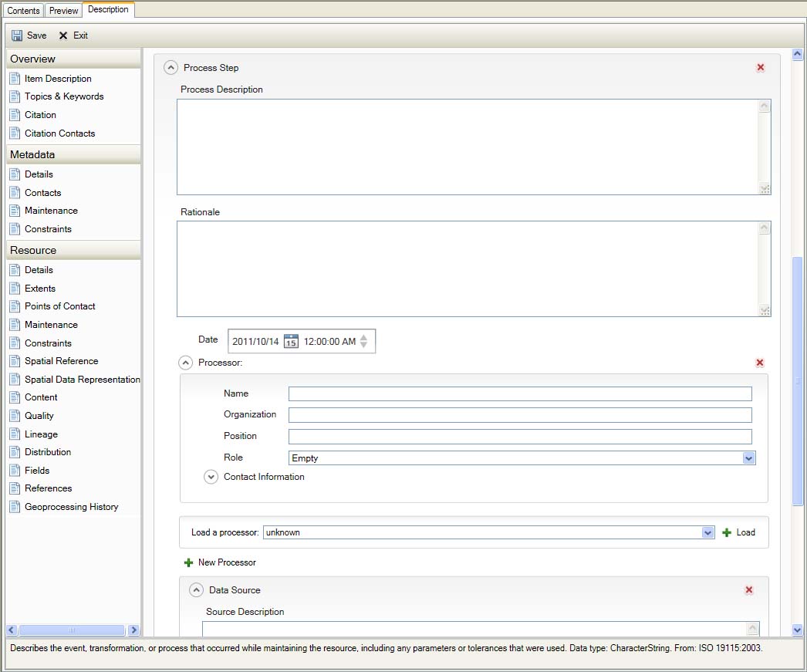Image resolution: width=807 pixels, height=672 pixels.
Task: Open the Role dropdown
Action: [x=748, y=458]
